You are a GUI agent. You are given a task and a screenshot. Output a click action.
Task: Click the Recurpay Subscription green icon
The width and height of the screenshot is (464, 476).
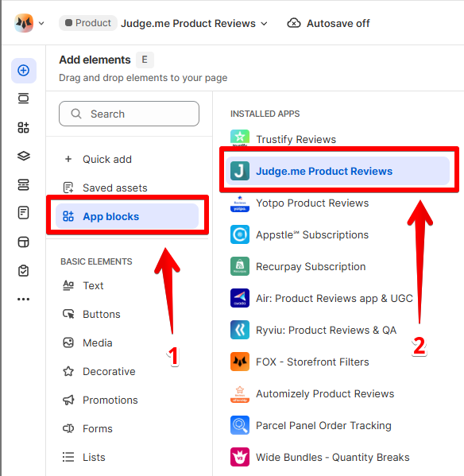coord(240,266)
